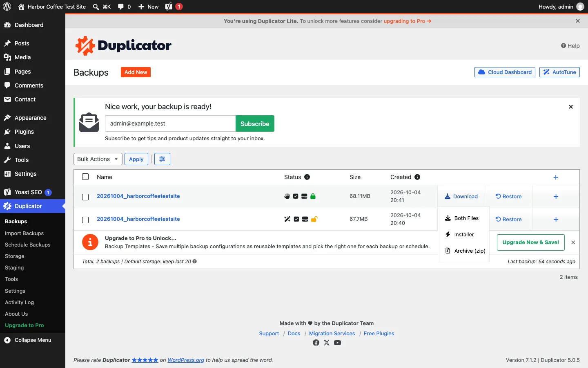Expand details of the 67.7MB backup row
Image resolution: width=588 pixels, height=368 pixels.
click(x=556, y=220)
